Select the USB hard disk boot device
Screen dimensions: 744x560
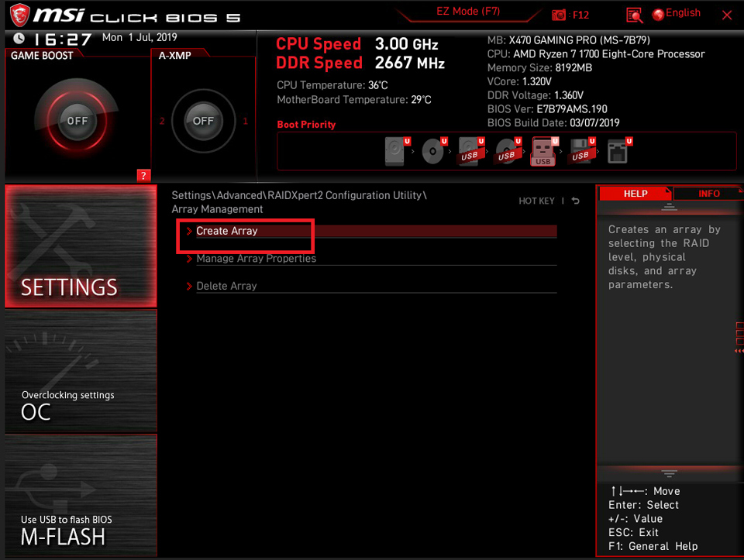click(x=471, y=151)
